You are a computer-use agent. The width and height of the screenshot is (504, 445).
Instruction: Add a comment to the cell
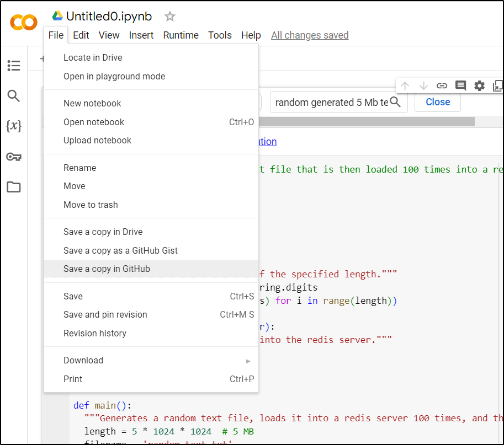460,85
